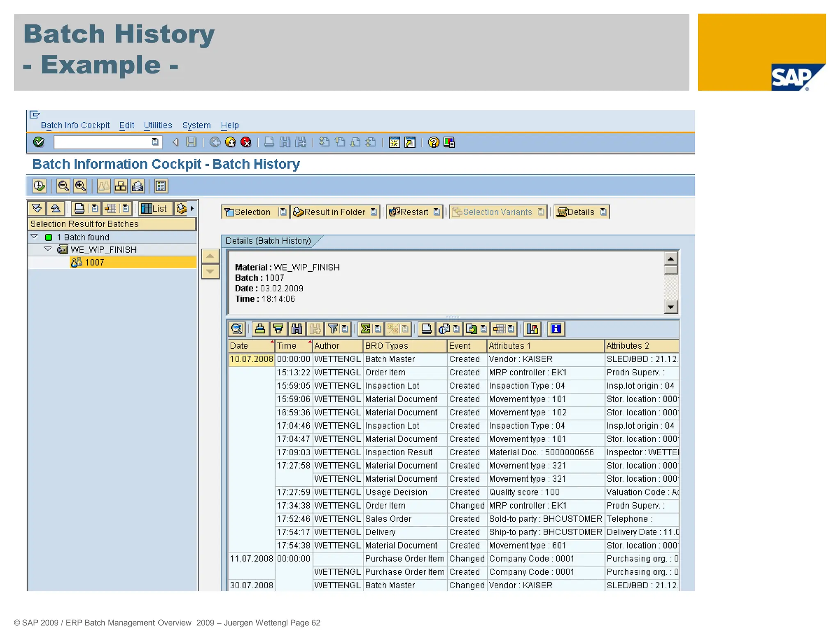Open dropdown arrow beside Selection button
This screenshot has width=840, height=630.
point(283,212)
